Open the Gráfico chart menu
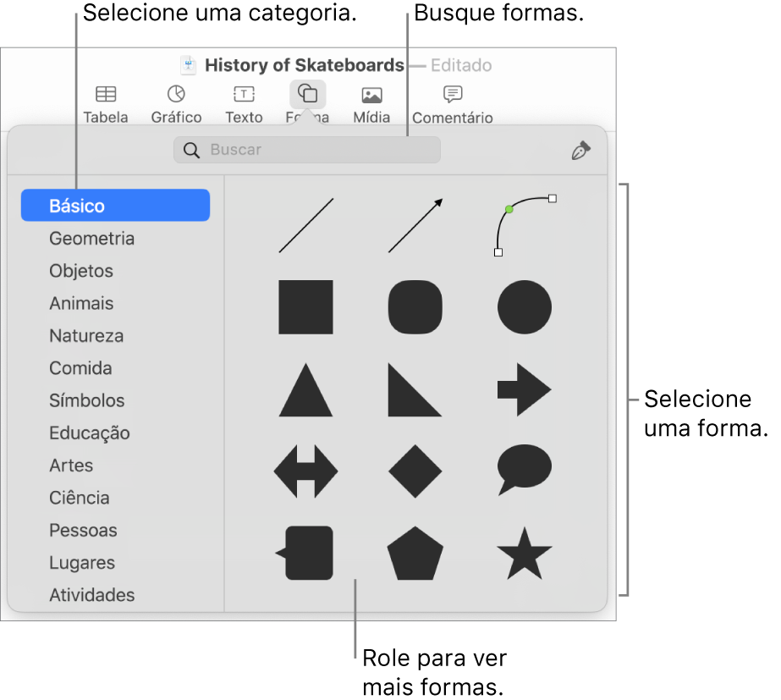The width and height of the screenshot is (781, 700). pos(176,94)
